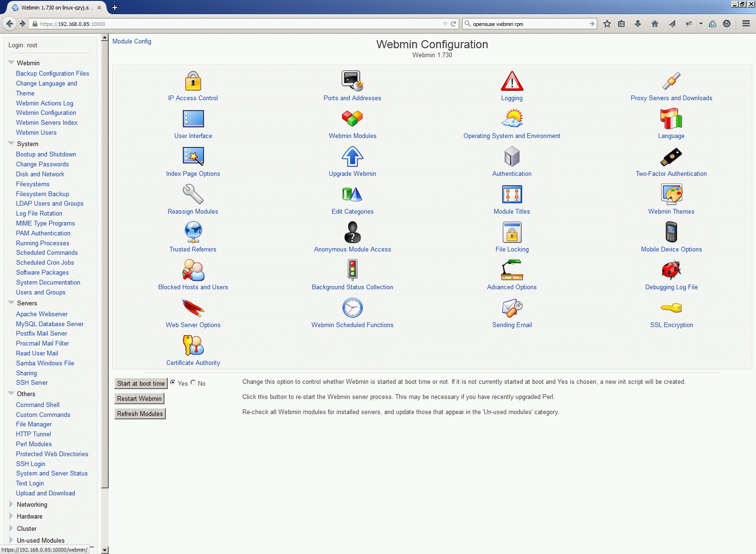756x554 pixels.
Task: Open the Index Page Options icon
Action: coord(193,156)
